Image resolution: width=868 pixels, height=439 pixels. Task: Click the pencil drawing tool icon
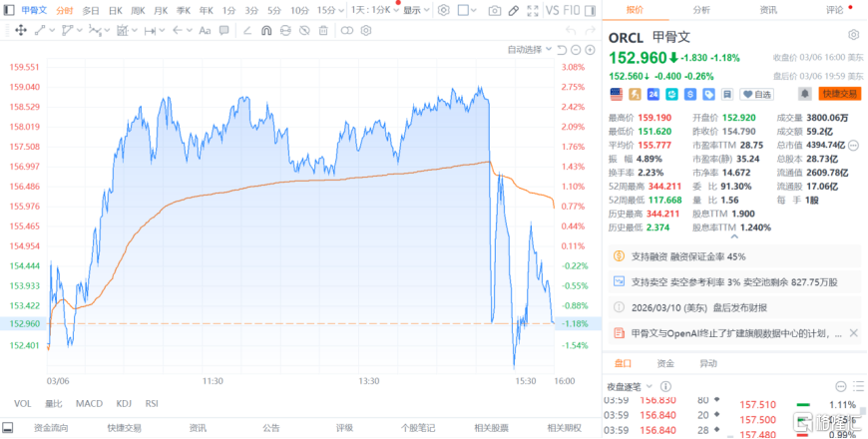(513, 10)
